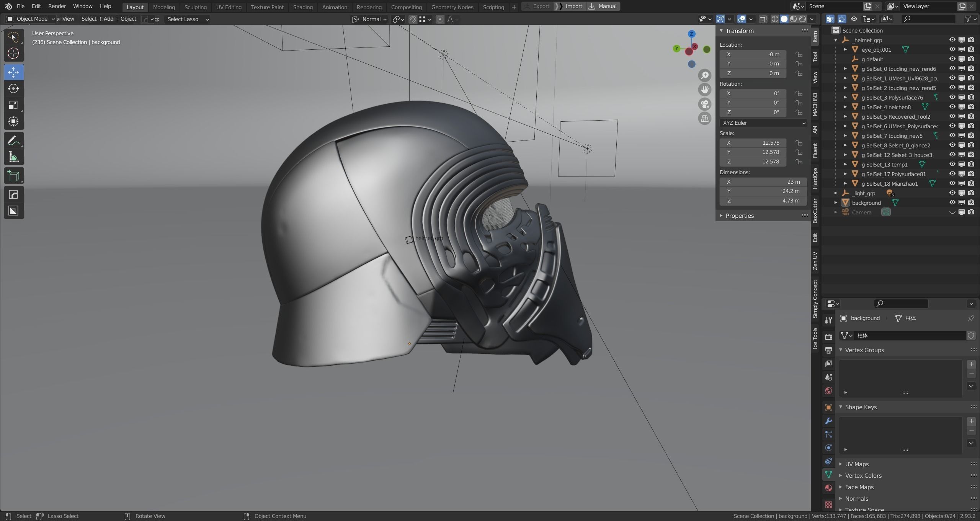The image size is (980, 521).
Task: Switch perspective/orthographic grid gizmo
Action: pyautogui.click(x=704, y=119)
